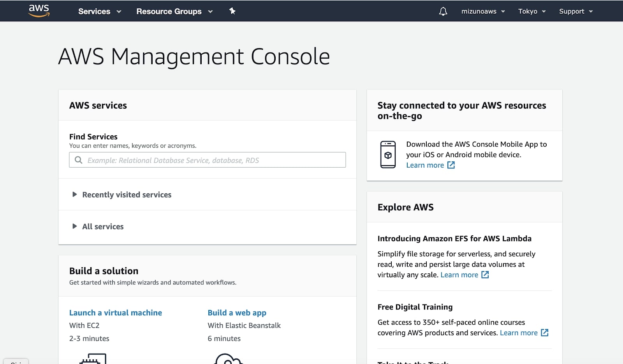
Task: Click the '2-3 minutes' text
Action: pyautogui.click(x=89, y=338)
